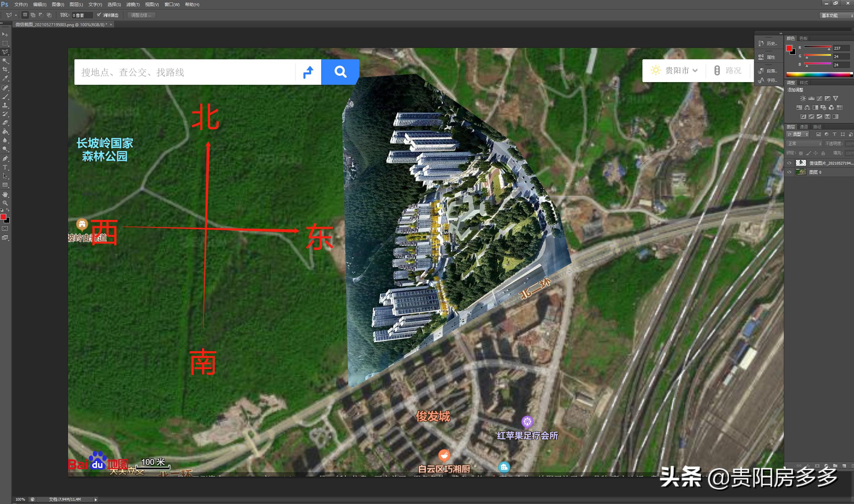854x504 pixels.
Task: Open the layer filter 类型 dropdown
Action: click(798, 134)
